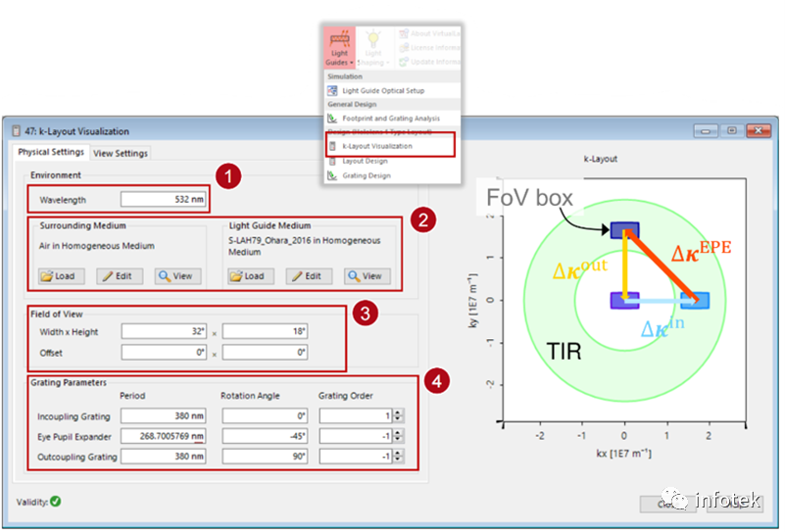
Task: Click the first Offset field
Action: (165, 353)
